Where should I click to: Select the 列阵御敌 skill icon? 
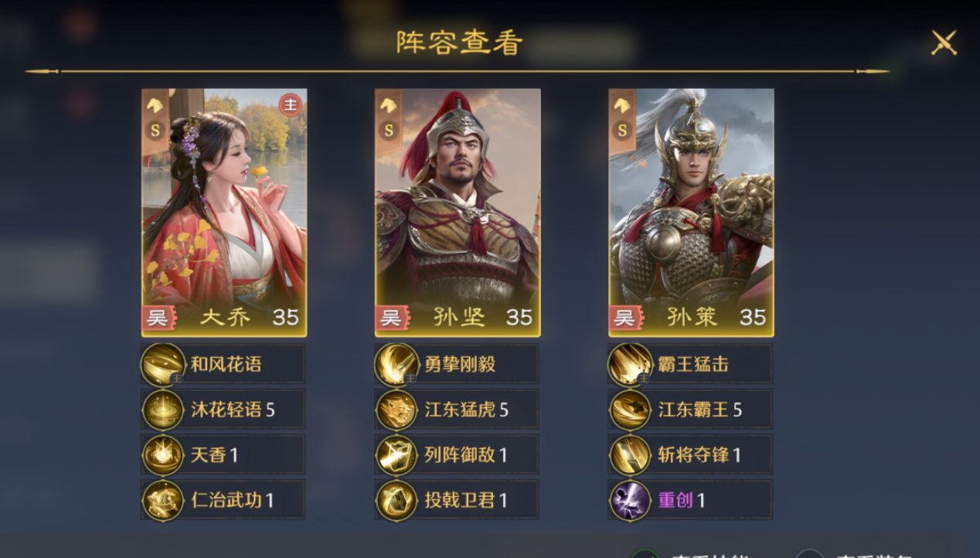[397, 454]
